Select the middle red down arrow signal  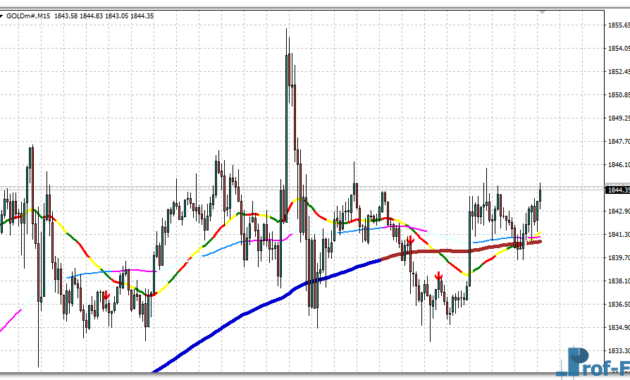(x=410, y=240)
